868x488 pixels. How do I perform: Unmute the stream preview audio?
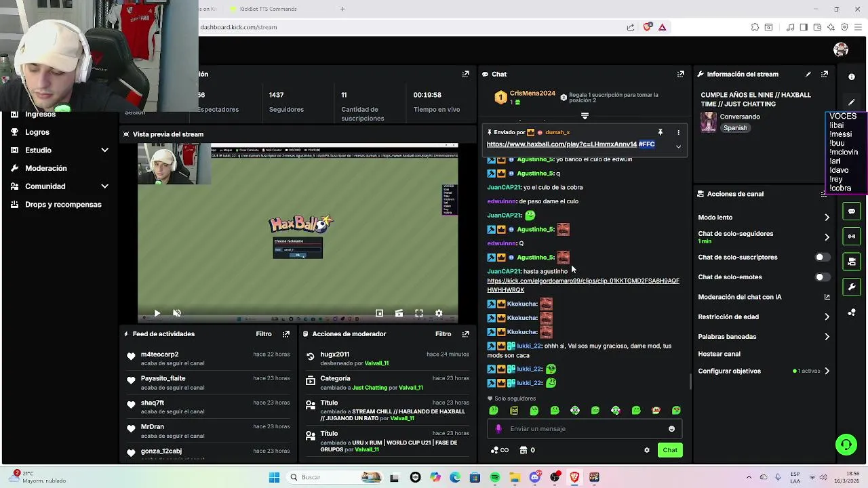pos(177,313)
